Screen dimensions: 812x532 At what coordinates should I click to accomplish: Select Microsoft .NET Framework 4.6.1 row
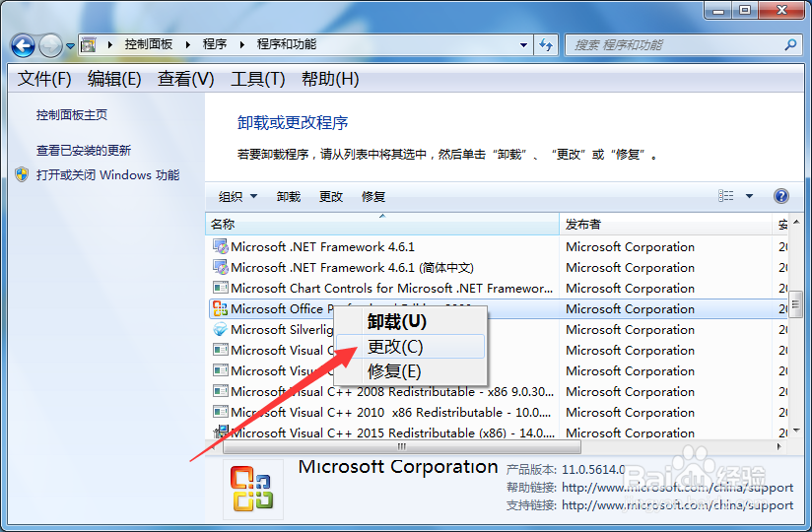(x=497, y=247)
